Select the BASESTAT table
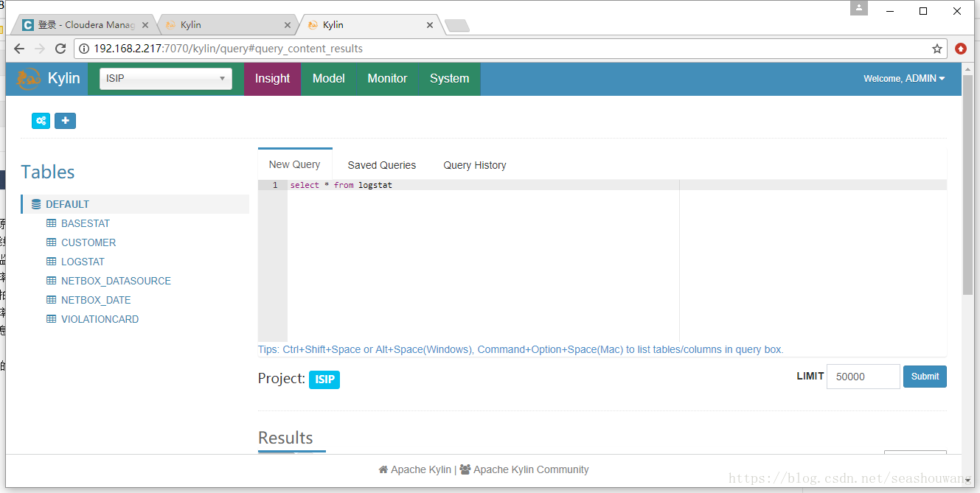The height and width of the screenshot is (493, 980). (x=86, y=223)
